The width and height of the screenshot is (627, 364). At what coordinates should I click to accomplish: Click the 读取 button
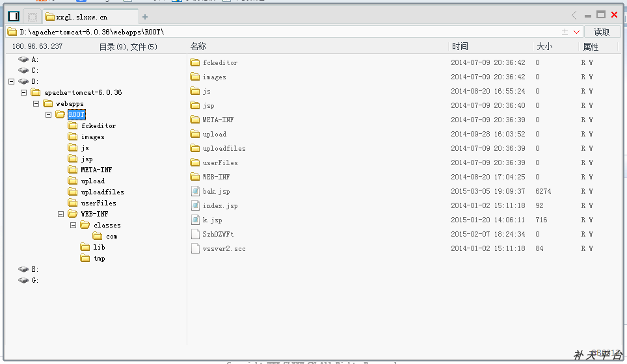coord(602,32)
